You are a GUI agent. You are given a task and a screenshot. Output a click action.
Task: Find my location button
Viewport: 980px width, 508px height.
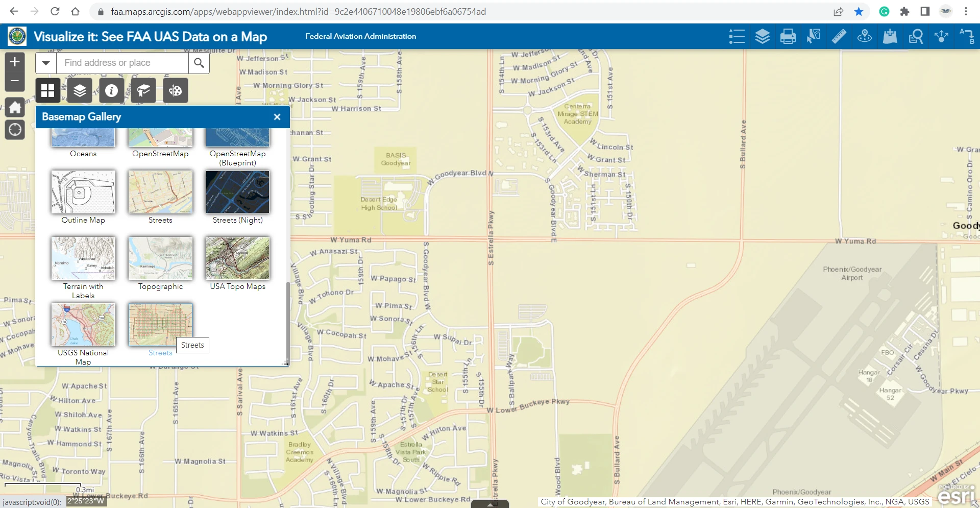pyautogui.click(x=15, y=130)
